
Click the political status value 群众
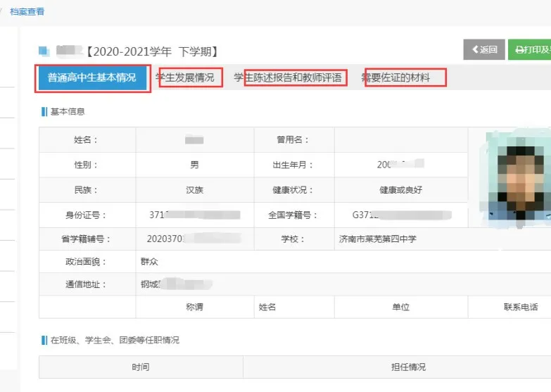coord(149,262)
